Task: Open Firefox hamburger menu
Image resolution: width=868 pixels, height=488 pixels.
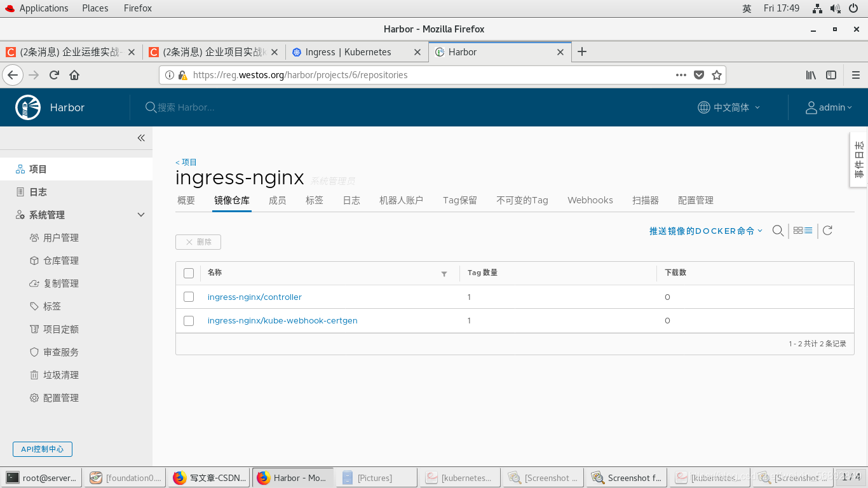Action: pyautogui.click(x=855, y=75)
